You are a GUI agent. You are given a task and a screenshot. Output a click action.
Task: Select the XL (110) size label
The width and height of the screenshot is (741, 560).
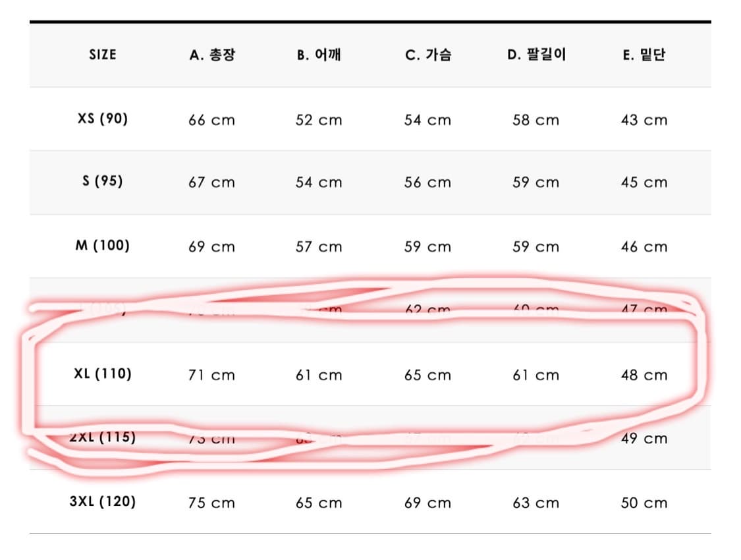(102, 374)
